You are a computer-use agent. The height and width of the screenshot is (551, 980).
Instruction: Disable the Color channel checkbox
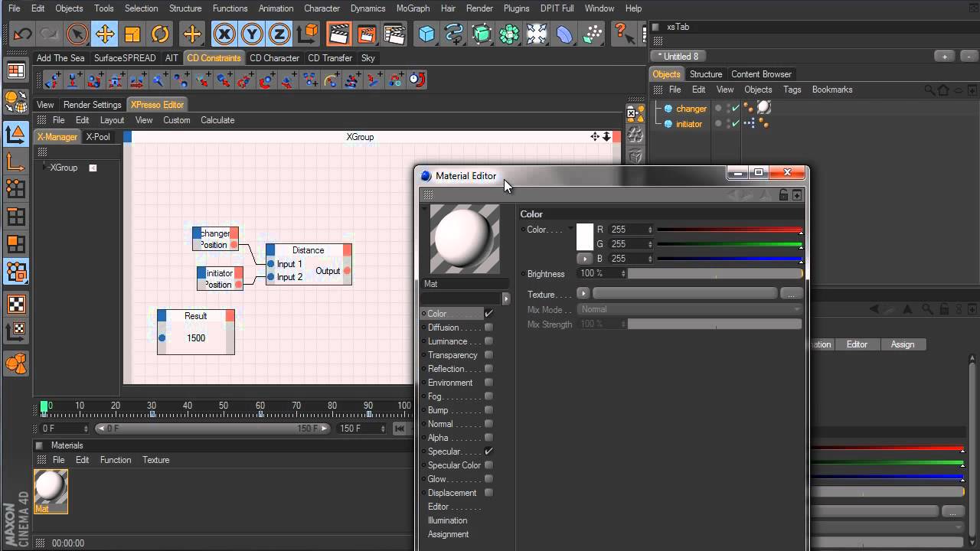488,314
